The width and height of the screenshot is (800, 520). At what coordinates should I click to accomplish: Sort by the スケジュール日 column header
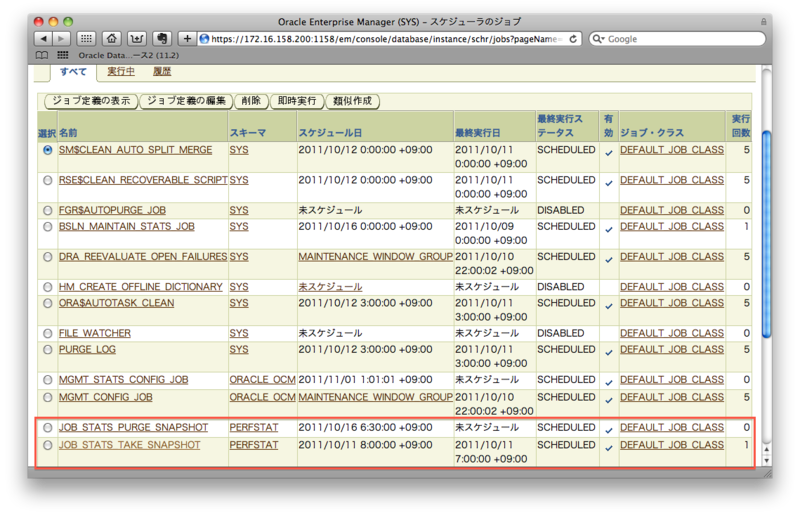(330, 133)
